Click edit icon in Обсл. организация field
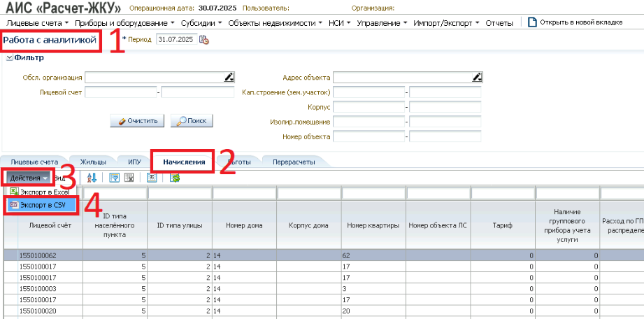The width and height of the screenshot is (644, 319). (x=229, y=77)
